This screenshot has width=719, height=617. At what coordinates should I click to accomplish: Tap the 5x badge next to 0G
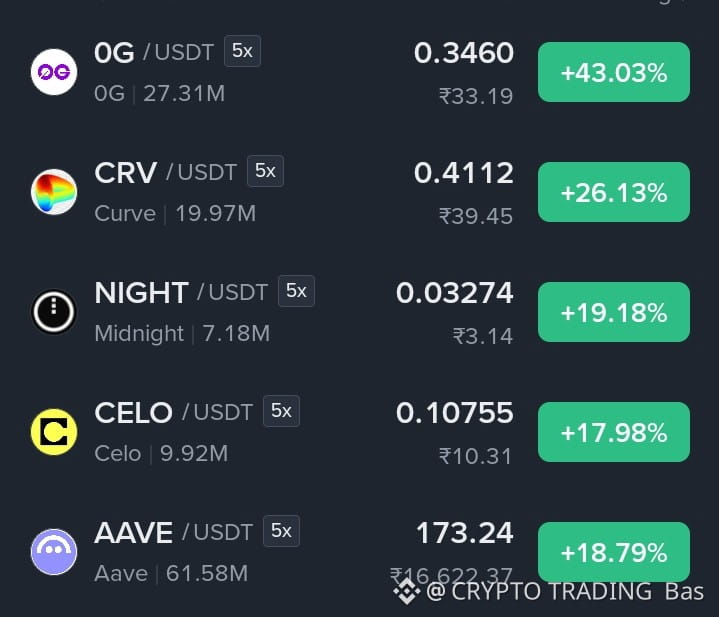242,51
